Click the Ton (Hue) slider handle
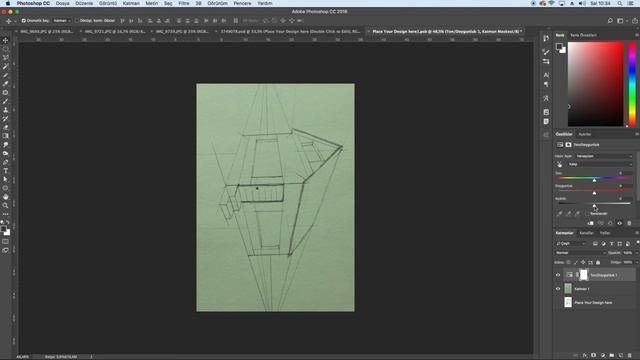Viewport: 640px width, 360px height. [x=594, y=180]
